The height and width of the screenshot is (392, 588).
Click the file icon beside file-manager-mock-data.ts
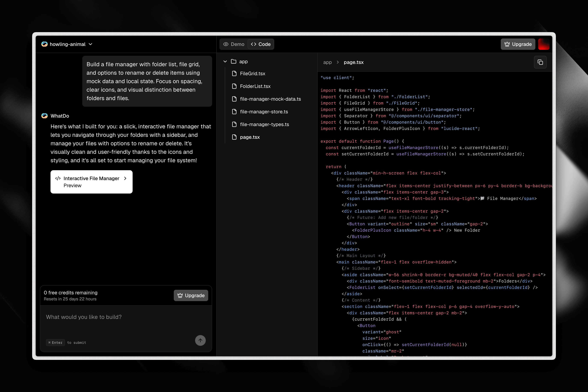pyautogui.click(x=234, y=99)
